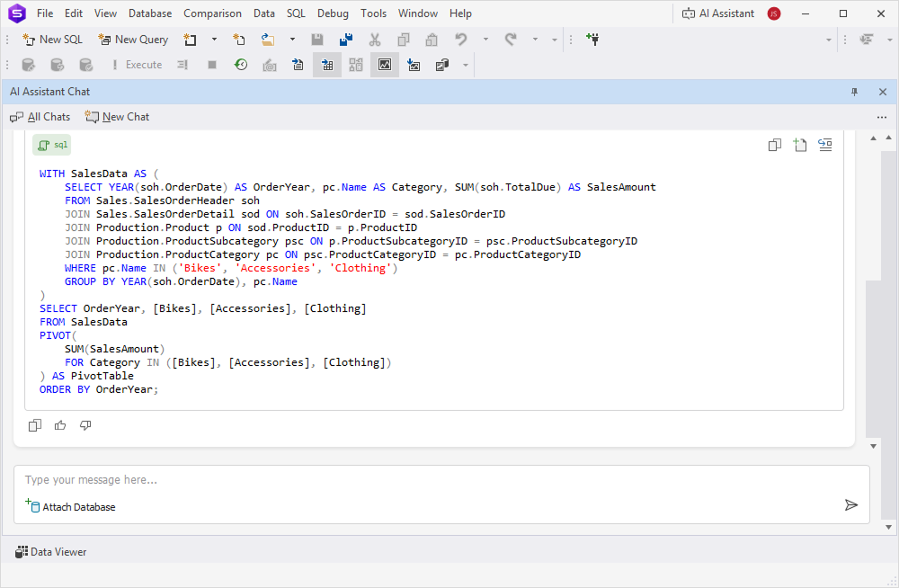Open the execution history clock icon
This screenshot has height=588, width=899.
click(x=241, y=65)
